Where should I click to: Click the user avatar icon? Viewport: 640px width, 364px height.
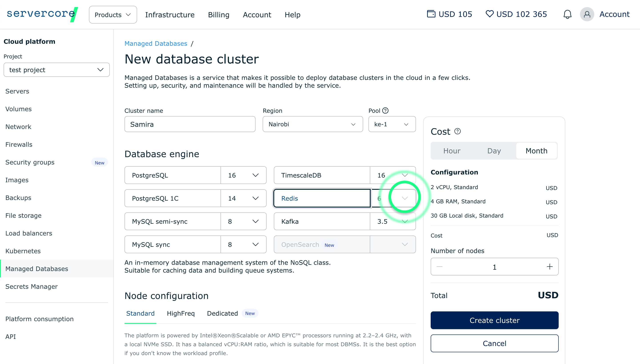(587, 14)
